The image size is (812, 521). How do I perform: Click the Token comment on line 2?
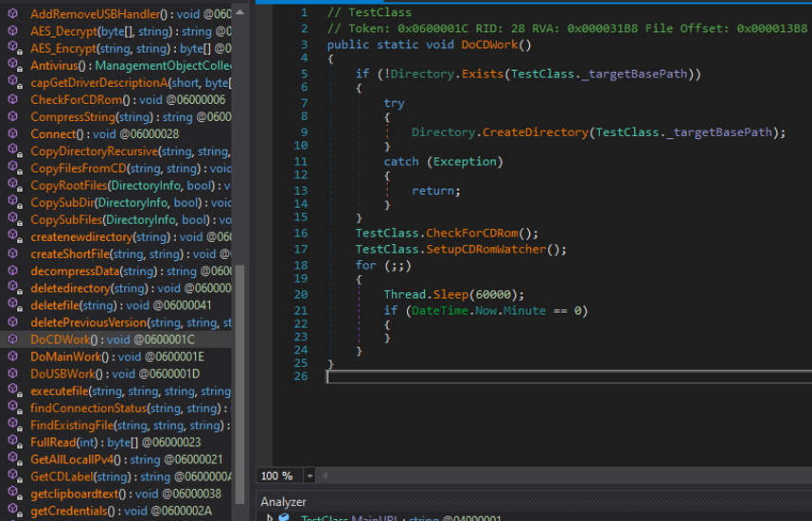pyautogui.click(x=567, y=28)
